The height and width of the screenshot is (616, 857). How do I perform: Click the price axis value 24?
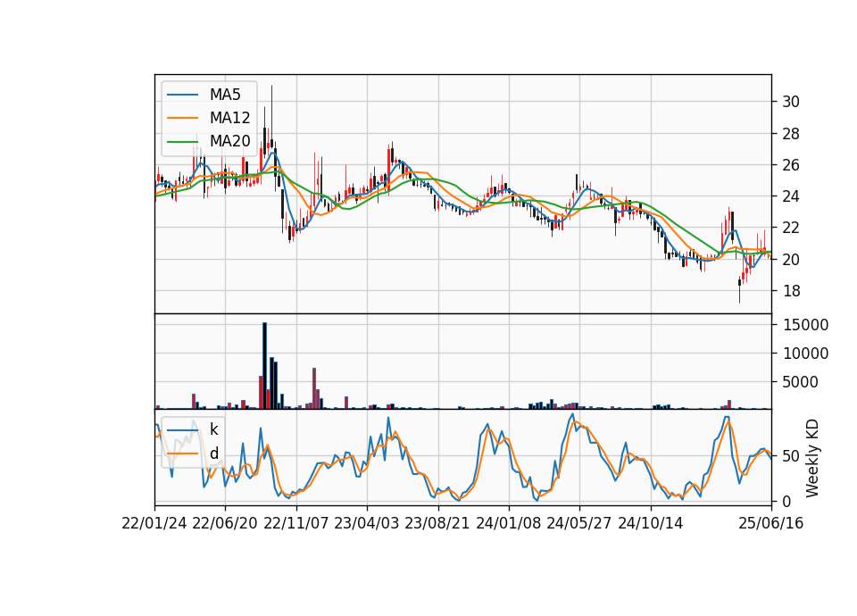pyautogui.click(x=791, y=196)
